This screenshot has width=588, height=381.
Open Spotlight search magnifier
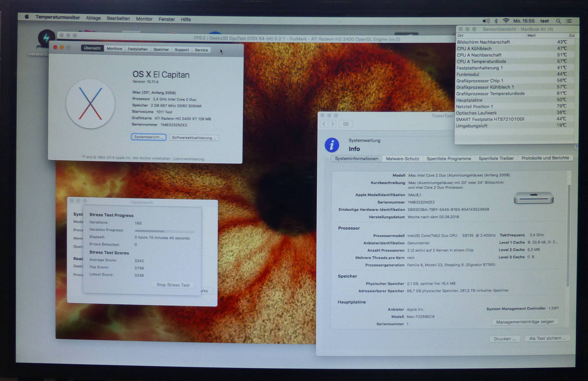pos(558,21)
